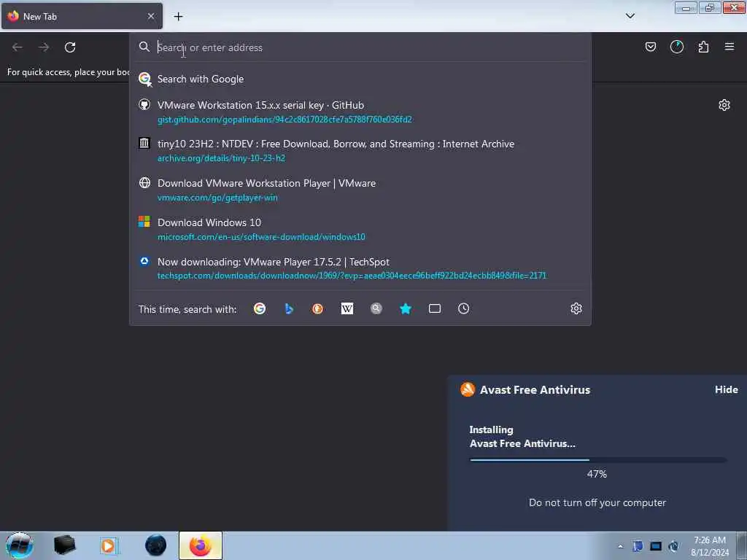Search this time with Google icon

pos(260,308)
